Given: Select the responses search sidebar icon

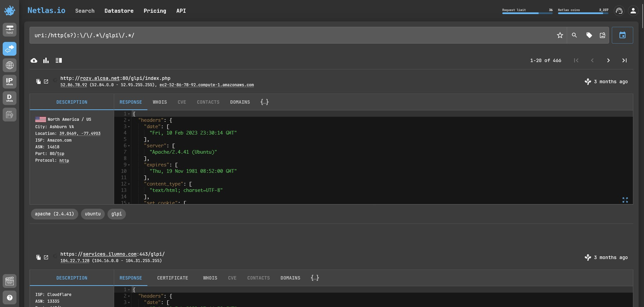Looking at the screenshot, I should click(9, 49).
